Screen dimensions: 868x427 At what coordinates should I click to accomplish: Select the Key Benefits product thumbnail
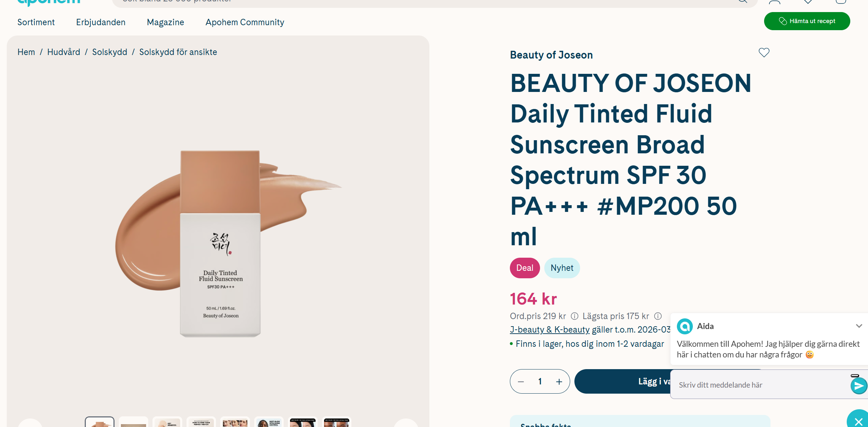click(x=167, y=422)
